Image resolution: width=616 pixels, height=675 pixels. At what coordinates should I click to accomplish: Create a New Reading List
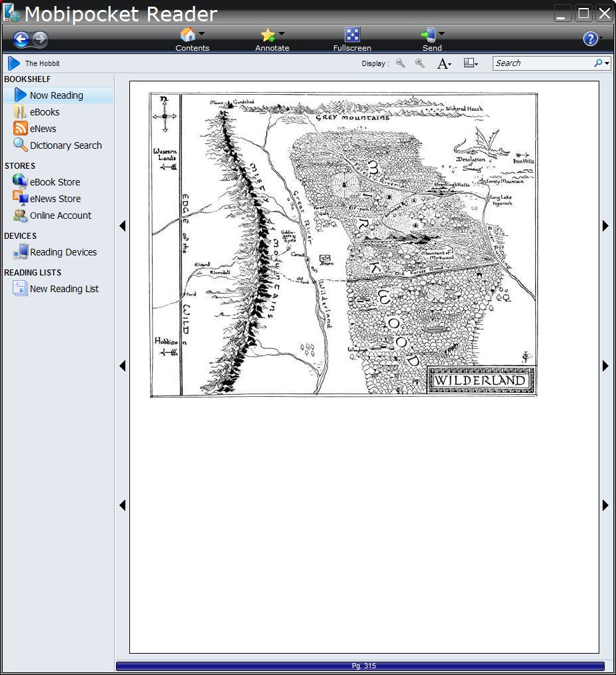coord(64,289)
